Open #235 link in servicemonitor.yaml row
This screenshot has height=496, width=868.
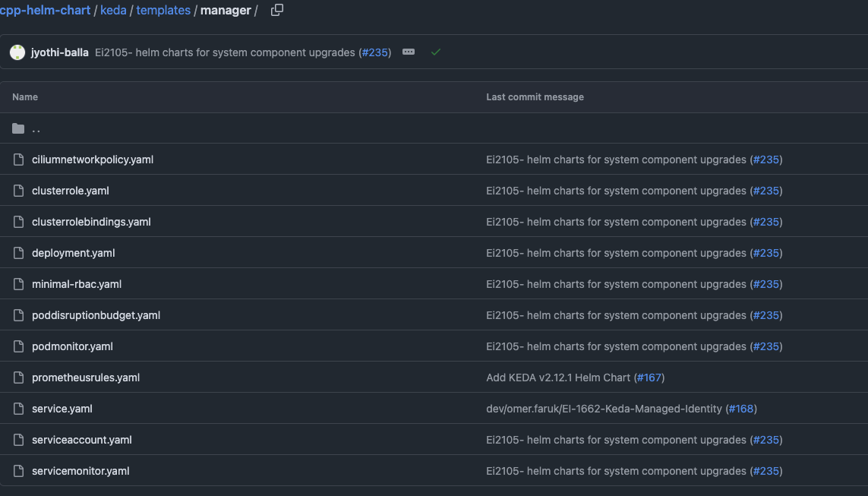click(x=766, y=471)
